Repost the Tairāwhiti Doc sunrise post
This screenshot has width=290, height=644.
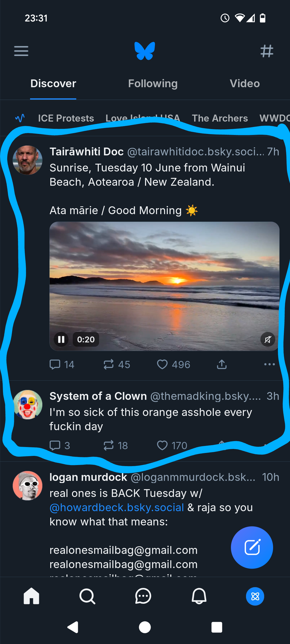point(109,364)
